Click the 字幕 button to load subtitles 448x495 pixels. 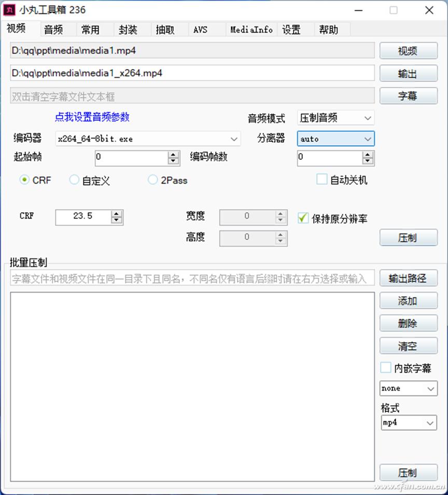pyautogui.click(x=408, y=95)
